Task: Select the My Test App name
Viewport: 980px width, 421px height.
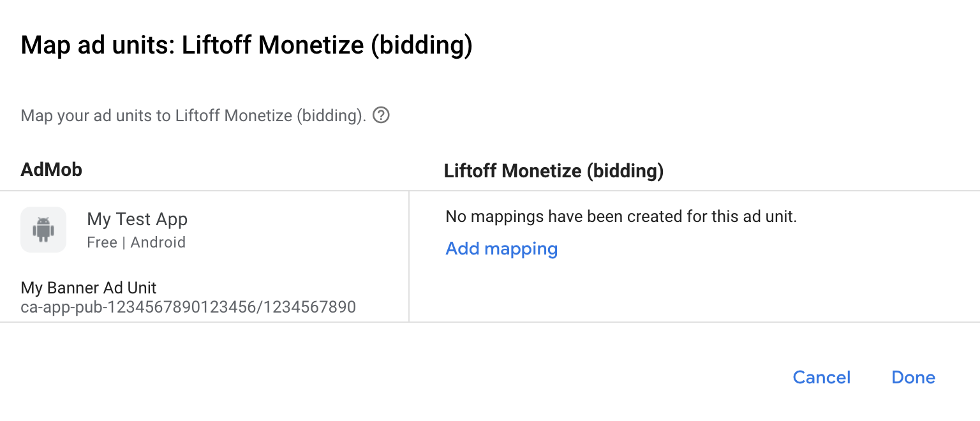Action: pos(137,220)
